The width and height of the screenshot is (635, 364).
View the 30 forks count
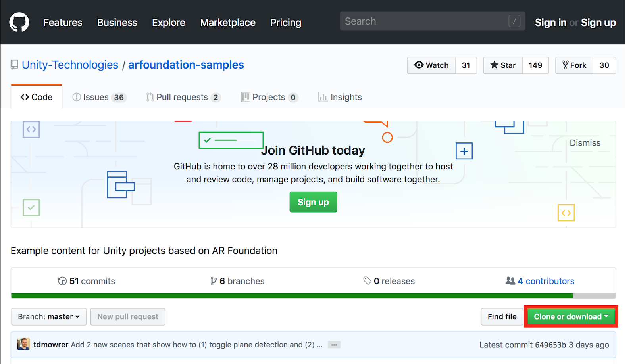[604, 65]
